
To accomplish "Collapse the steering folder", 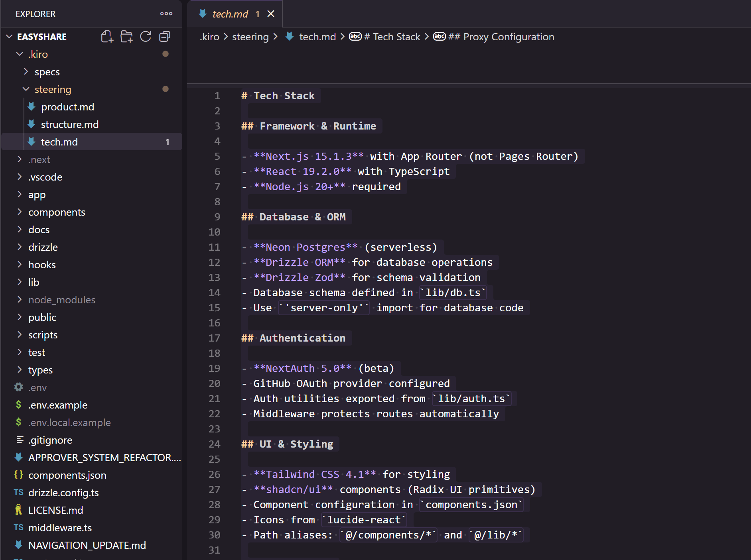I will click(26, 89).
